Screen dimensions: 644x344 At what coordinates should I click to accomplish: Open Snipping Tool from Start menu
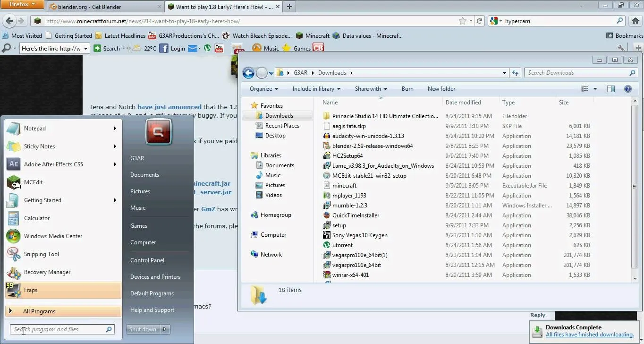[63, 254]
